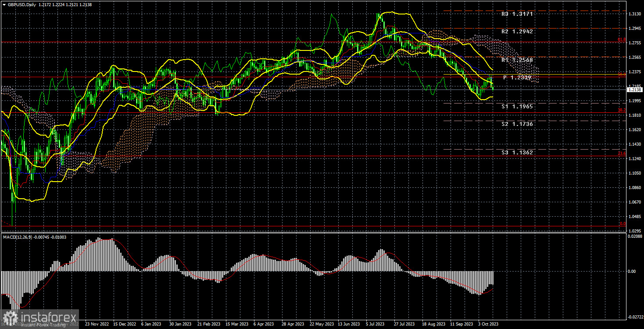Viewport: 644px width, 329px height.
Task: Select the S3 1.1362 support label
Action: pos(517,153)
